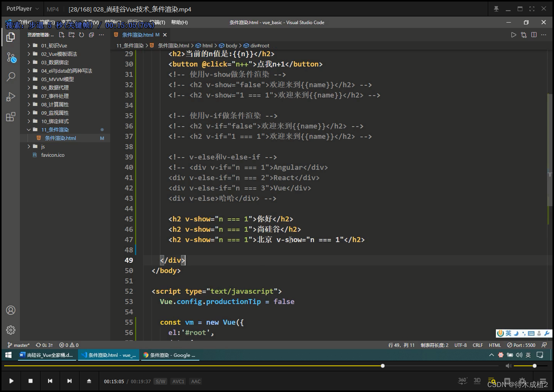This screenshot has height=392, width=554.
Task: Open the Extensions view
Action: [x=11, y=117]
